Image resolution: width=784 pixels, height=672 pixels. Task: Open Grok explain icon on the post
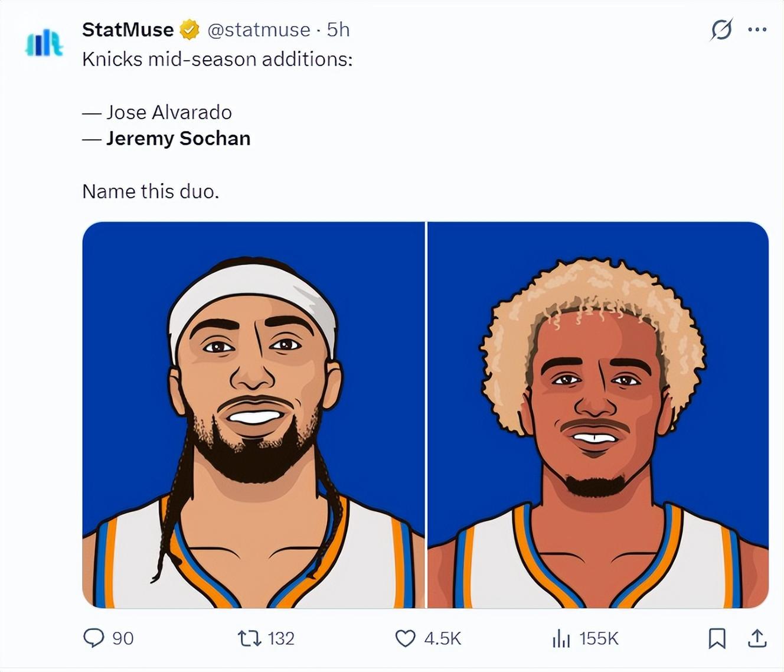click(721, 30)
